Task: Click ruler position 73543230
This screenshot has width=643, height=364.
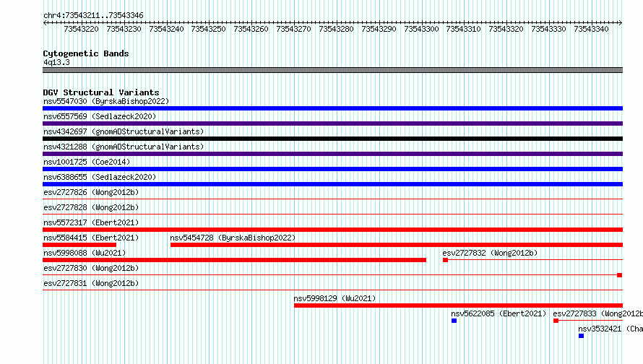Action: point(124,29)
